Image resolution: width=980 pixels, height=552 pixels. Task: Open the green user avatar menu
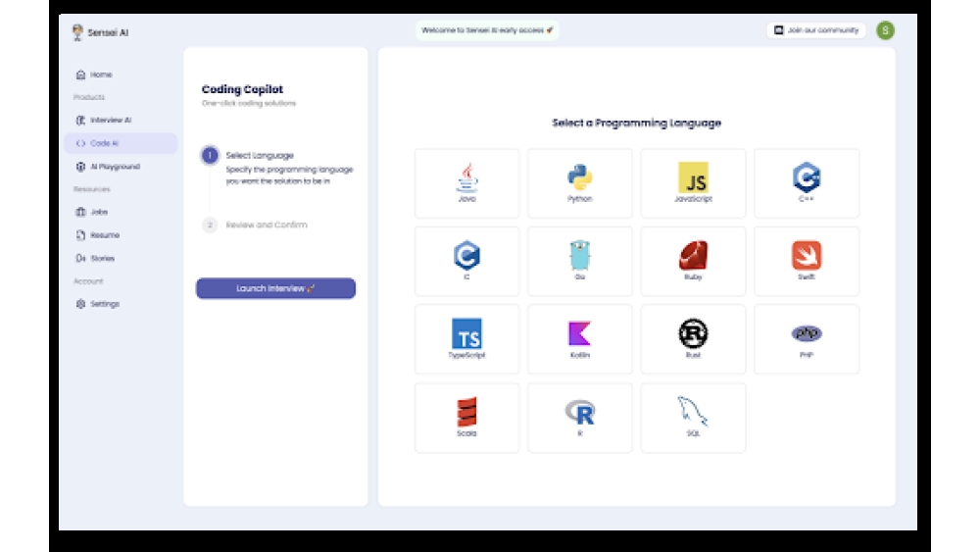pyautogui.click(x=885, y=30)
